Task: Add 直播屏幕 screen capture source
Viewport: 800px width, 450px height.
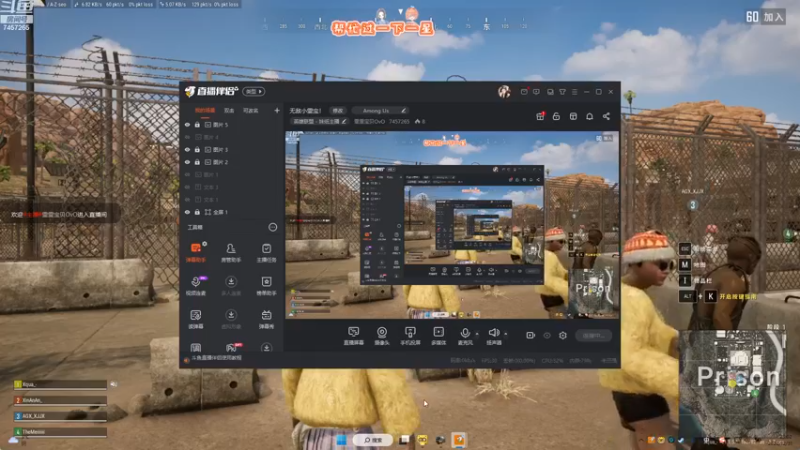Action: [353, 336]
